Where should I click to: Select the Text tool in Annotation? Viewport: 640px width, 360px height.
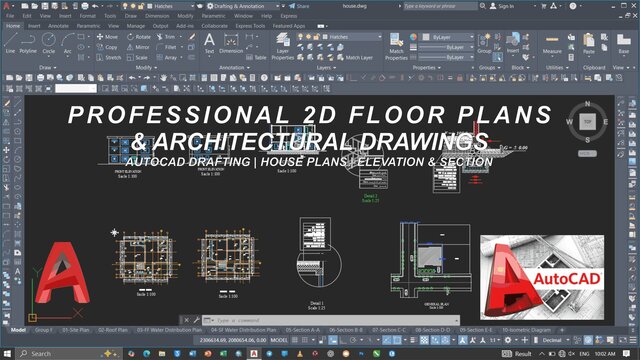pos(209,44)
